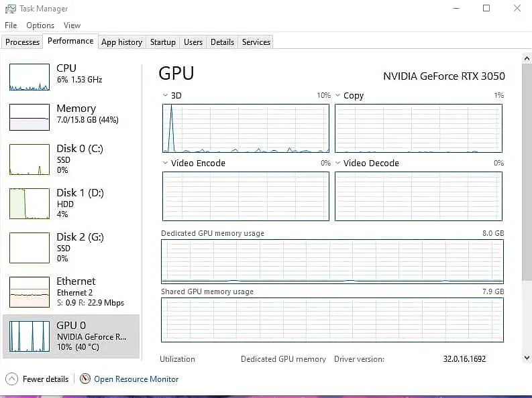Click the driver version value 32.0.16.1692
Screen dimensions: 532x398
(x=464, y=358)
